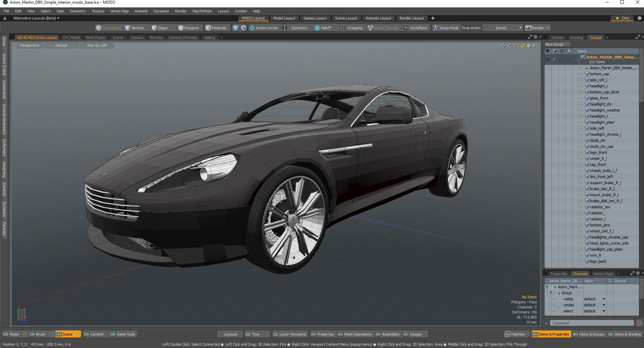This screenshot has width=644, height=348.
Task: Select headlight_weather item in list
Action: tap(605, 110)
